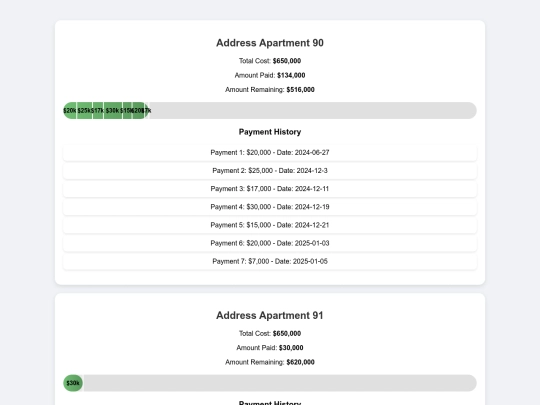Select Payment 5: $15,000 row

click(270, 225)
